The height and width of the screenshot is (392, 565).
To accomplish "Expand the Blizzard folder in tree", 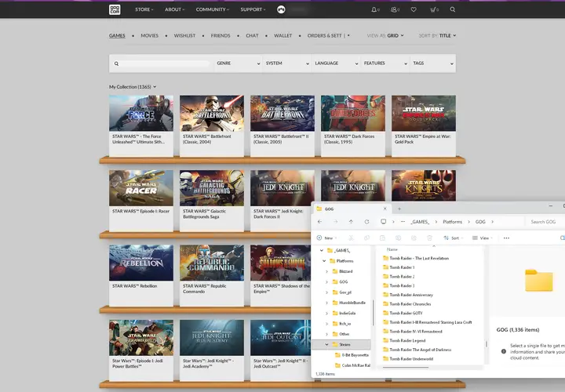I will pyautogui.click(x=326, y=271).
